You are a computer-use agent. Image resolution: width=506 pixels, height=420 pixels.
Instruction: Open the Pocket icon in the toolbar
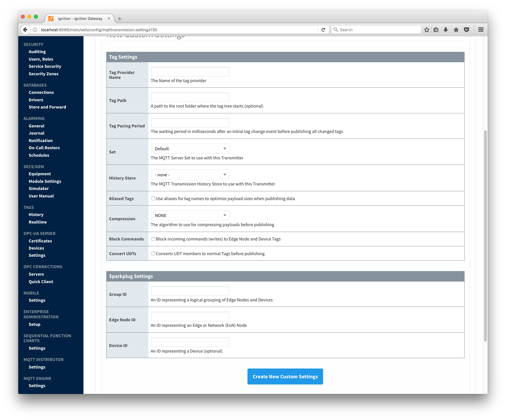[467, 30]
